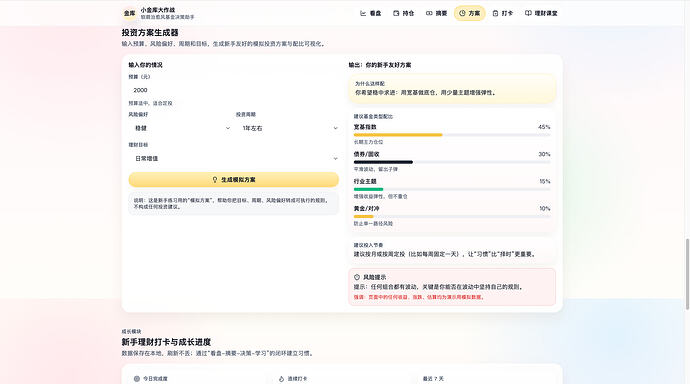690x384 pixels.
Task: Click the clock icon beside 风险提示
Action: click(357, 277)
